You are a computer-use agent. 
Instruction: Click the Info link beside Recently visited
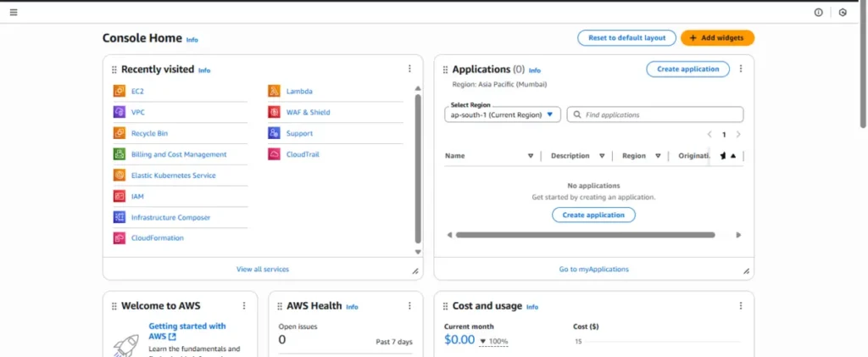204,71
